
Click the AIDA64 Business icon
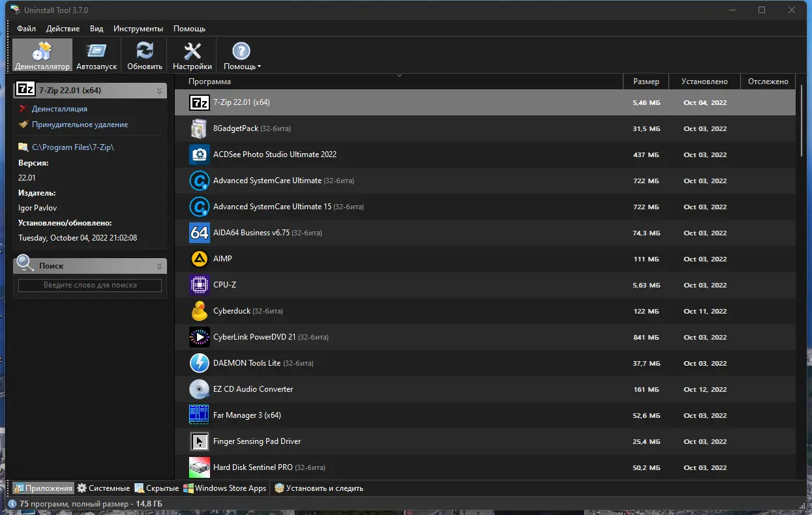click(199, 233)
